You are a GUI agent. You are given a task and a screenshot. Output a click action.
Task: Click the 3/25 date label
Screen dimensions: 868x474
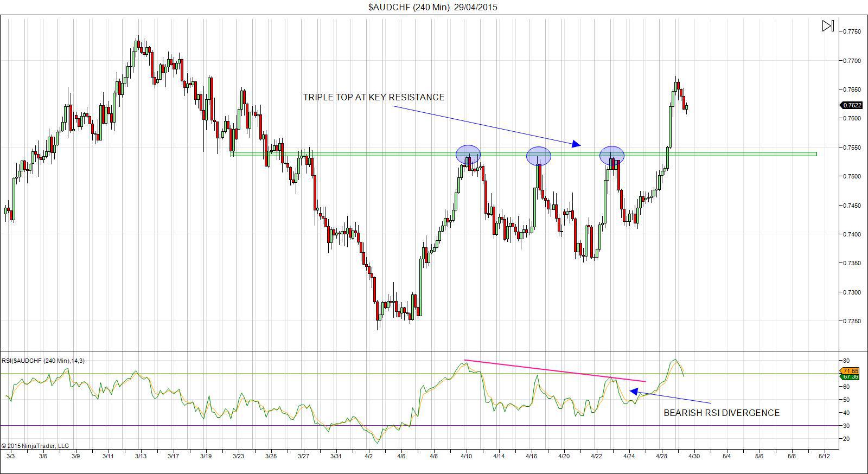[271, 456]
